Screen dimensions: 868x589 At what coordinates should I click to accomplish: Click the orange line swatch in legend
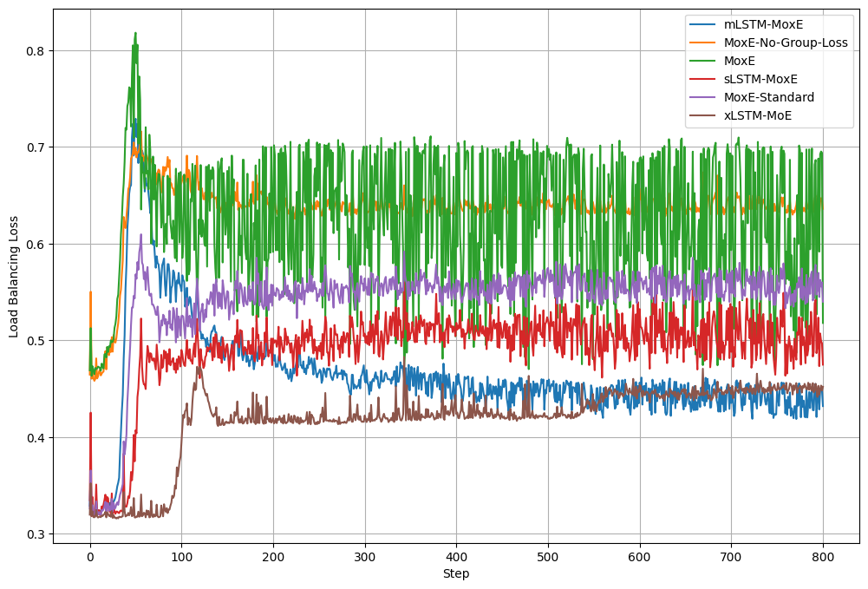coord(703,43)
